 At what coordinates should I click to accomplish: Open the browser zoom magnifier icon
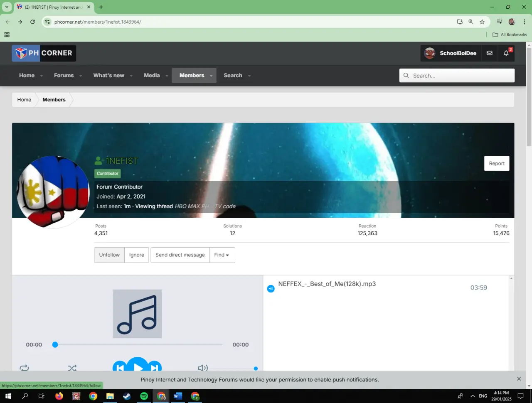(471, 22)
